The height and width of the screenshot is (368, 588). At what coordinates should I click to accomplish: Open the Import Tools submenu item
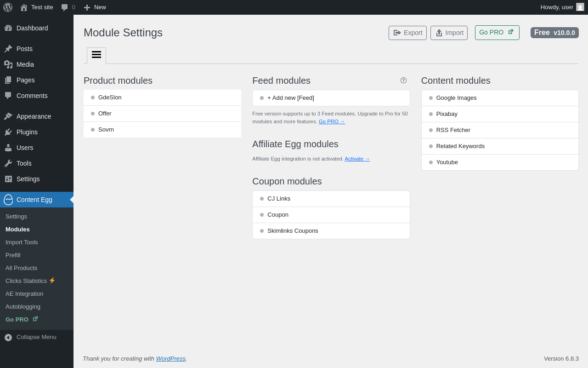tap(22, 242)
